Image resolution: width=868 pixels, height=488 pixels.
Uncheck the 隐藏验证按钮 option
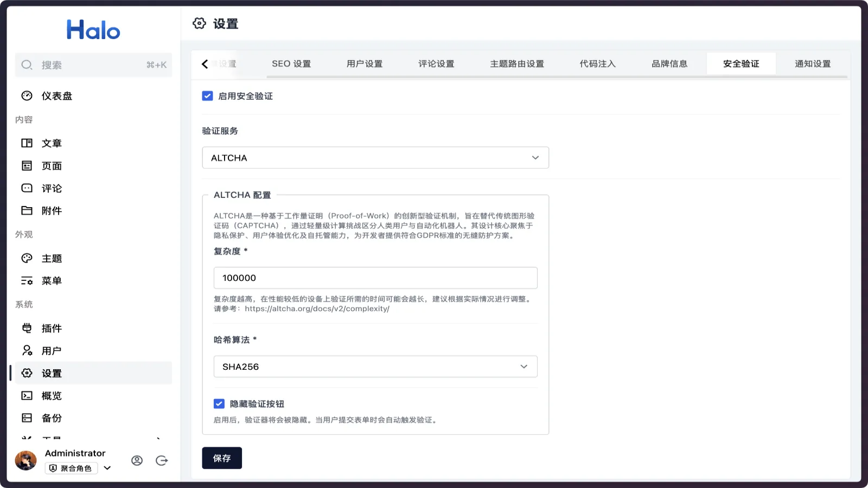pos(219,403)
